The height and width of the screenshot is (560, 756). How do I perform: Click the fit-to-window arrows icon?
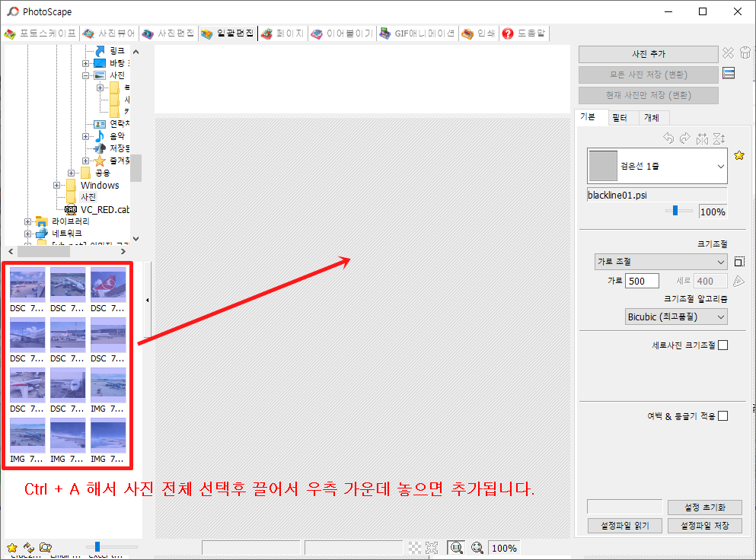pyautogui.click(x=432, y=548)
